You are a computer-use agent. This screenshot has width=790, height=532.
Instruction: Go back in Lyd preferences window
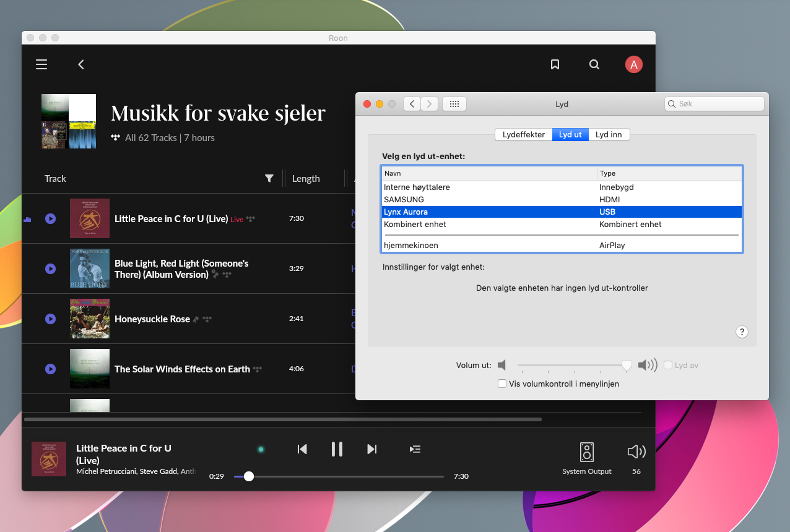point(412,104)
